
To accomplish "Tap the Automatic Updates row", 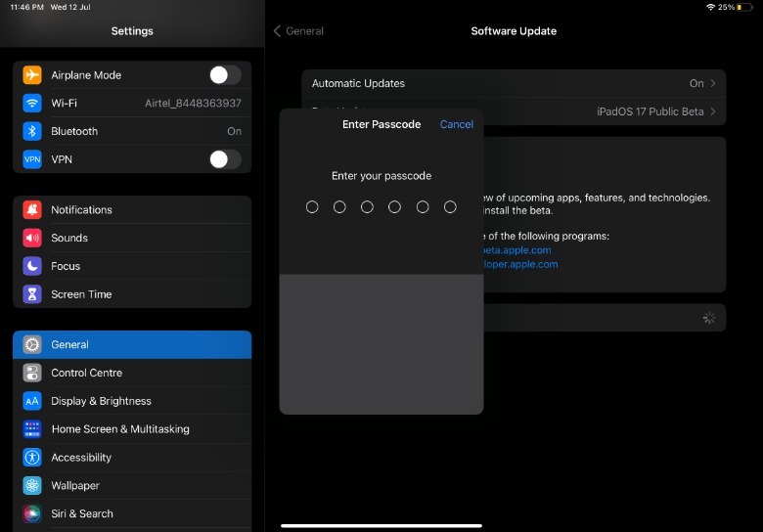I will pyautogui.click(x=514, y=83).
